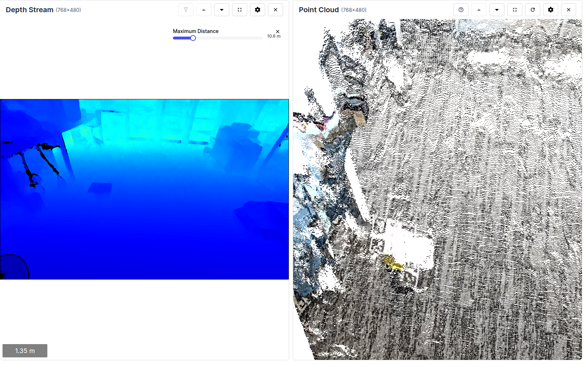This screenshot has width=588, height=366.
Task: Move Point Cloud panel up with the arrow
Action: pos(479,10)
